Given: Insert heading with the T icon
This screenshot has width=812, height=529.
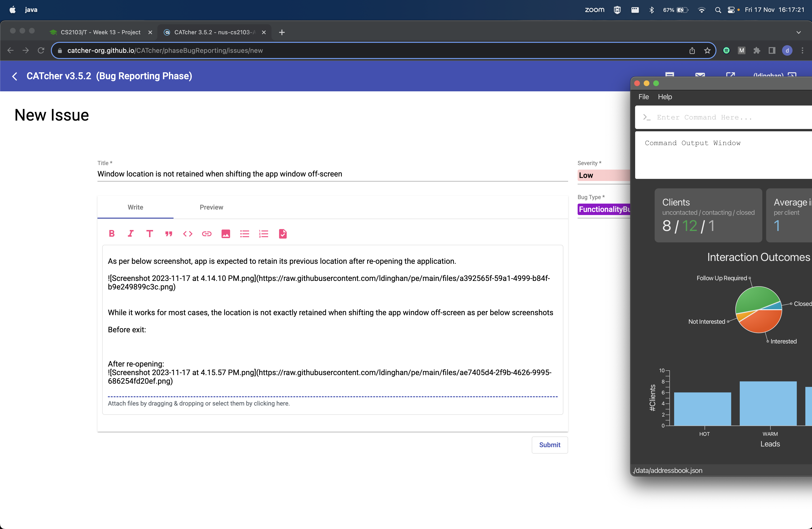Looking at the screenshot, I should (150, 234).
